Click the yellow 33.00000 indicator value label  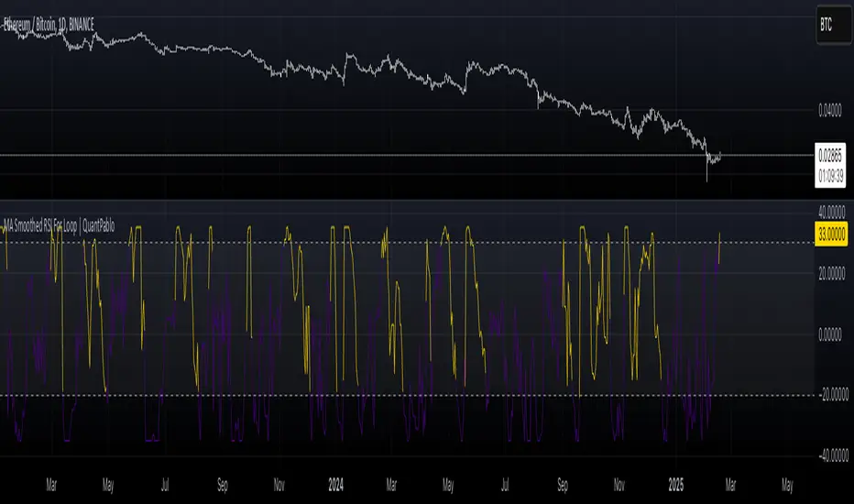pos(833,236)
